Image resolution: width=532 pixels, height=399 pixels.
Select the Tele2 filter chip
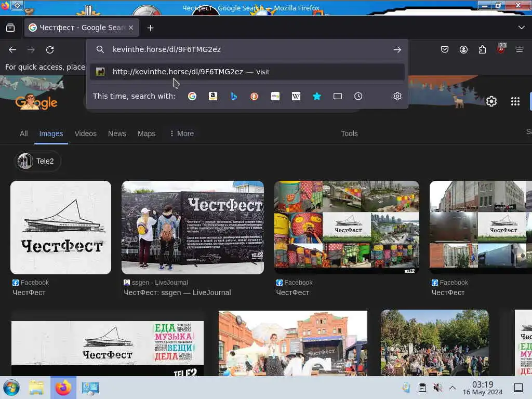pos(37,161)
